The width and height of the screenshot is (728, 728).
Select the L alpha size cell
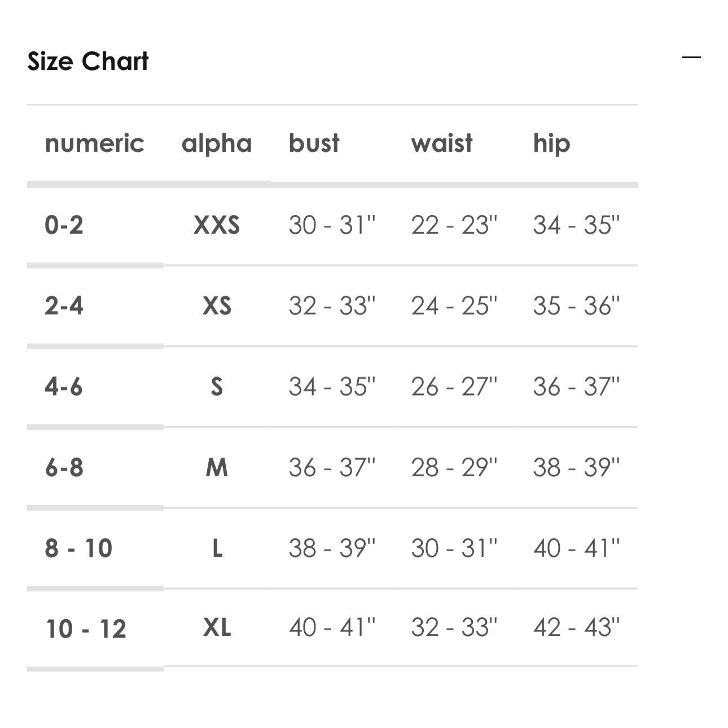[217, 548]
